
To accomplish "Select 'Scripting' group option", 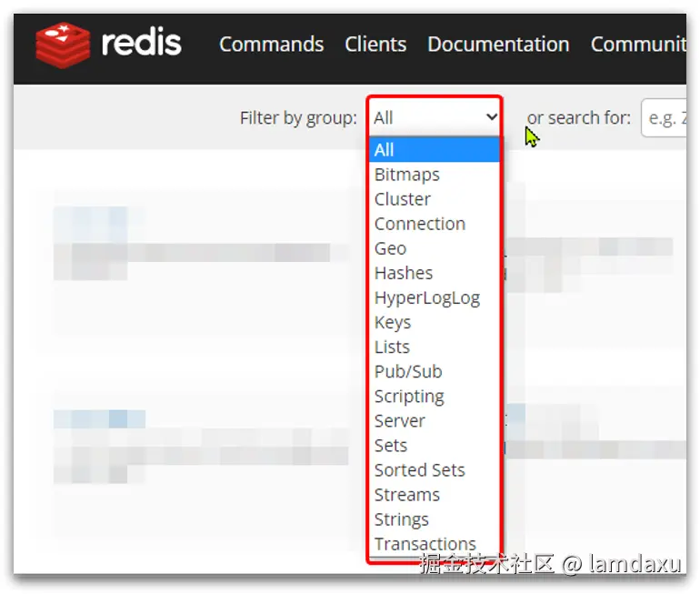I will click(x=435, y=396).
